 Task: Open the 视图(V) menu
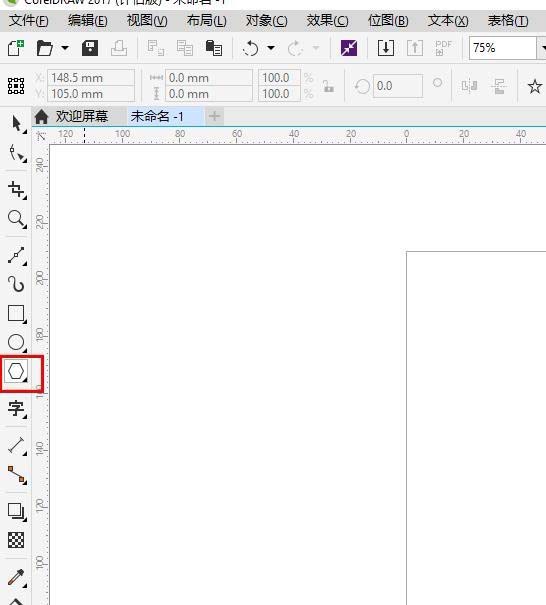147,20
